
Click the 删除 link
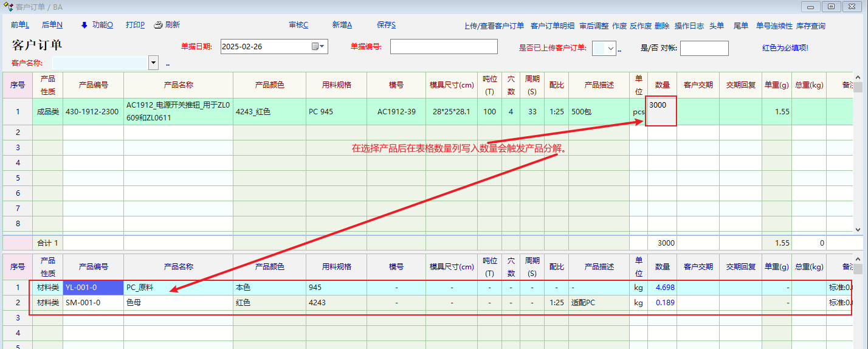[x=662, y=26]
